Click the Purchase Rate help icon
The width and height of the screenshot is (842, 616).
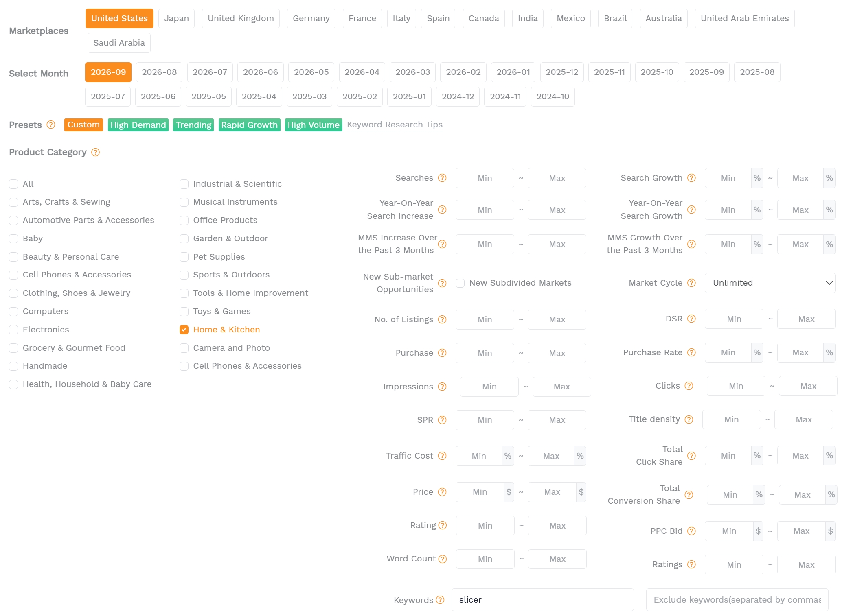(x=691, y=352)
